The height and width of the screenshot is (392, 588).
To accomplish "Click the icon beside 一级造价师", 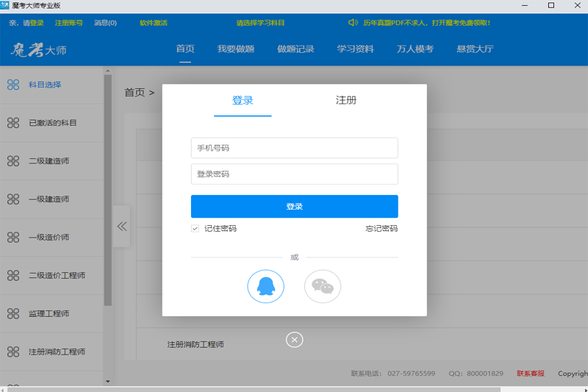I will click(x=13, y=238).
